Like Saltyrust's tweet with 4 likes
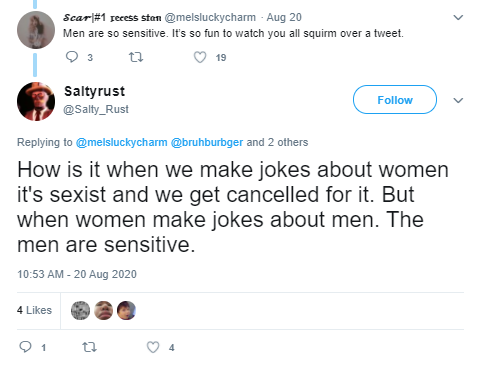482x375 pixels. click(x=153, y=347)
